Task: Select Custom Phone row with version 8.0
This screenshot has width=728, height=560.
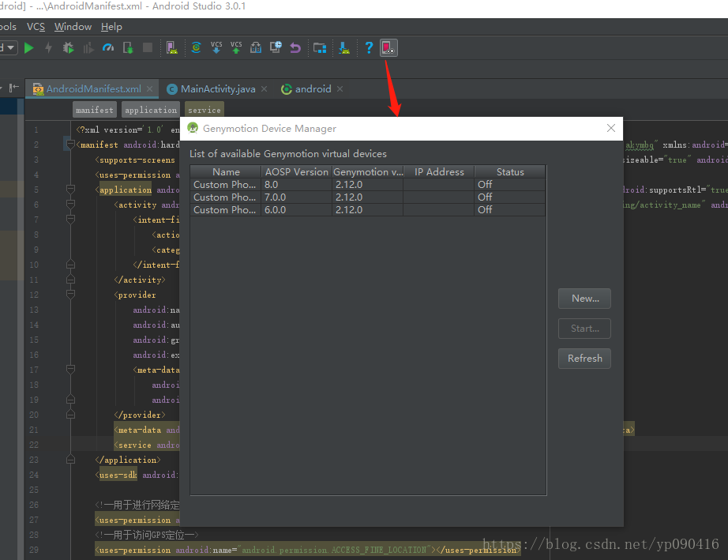Action: 368,184
